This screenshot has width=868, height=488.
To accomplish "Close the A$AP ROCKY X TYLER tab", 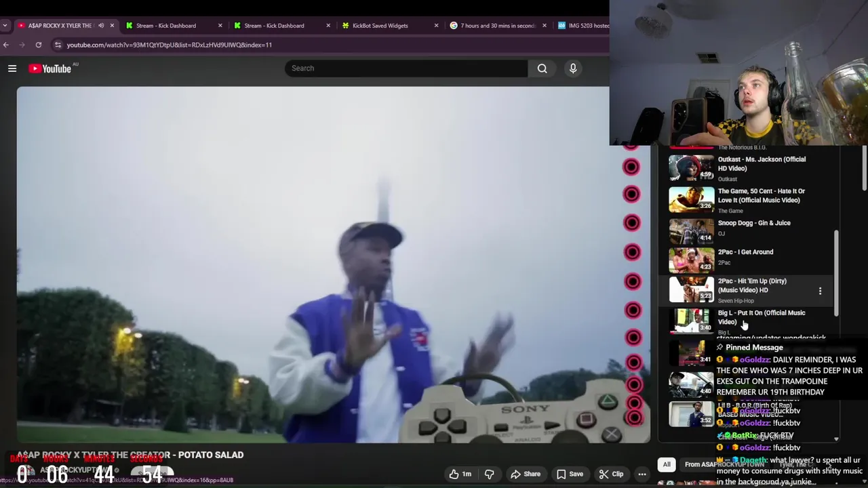I will [112, 26].
